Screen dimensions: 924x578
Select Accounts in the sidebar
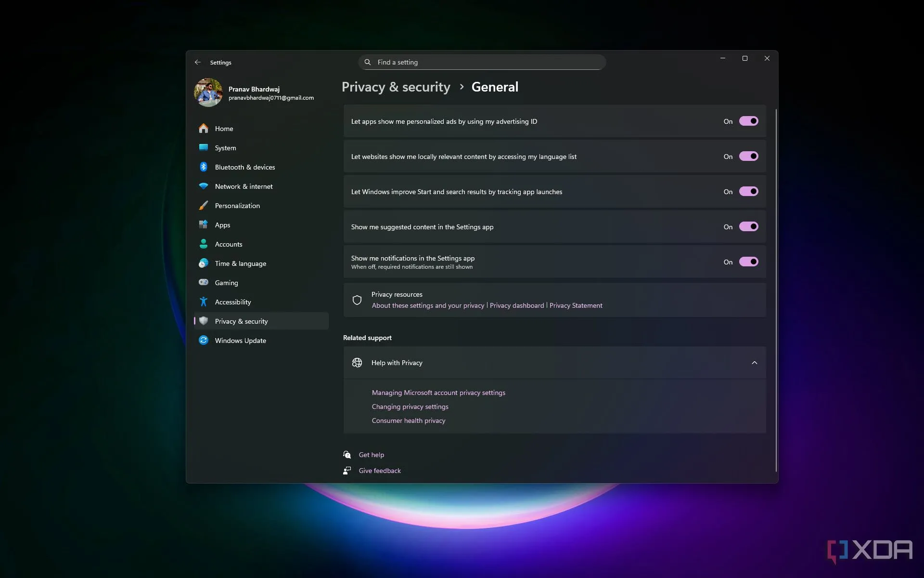pos(261,244)
